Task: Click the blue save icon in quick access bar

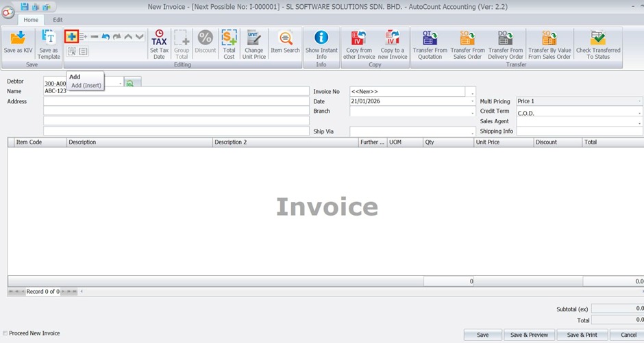Action: tap(25, 7)
